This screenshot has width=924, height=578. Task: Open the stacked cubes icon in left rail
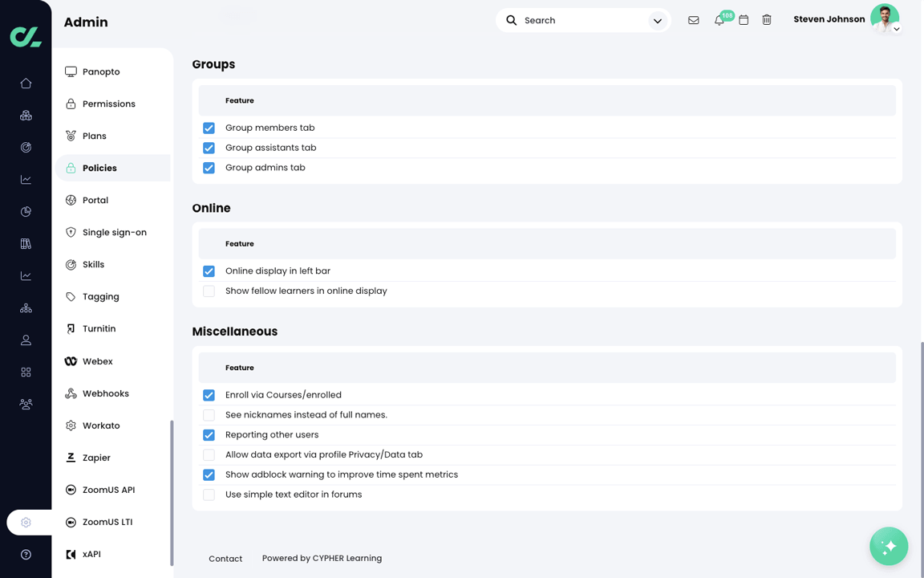click(26, 116)
